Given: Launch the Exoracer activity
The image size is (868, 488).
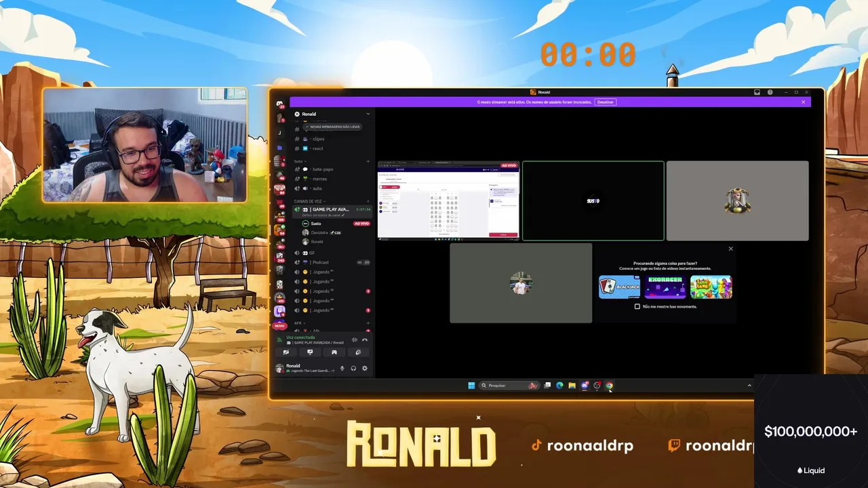Looking at the screenshot, I should [665, 287].
